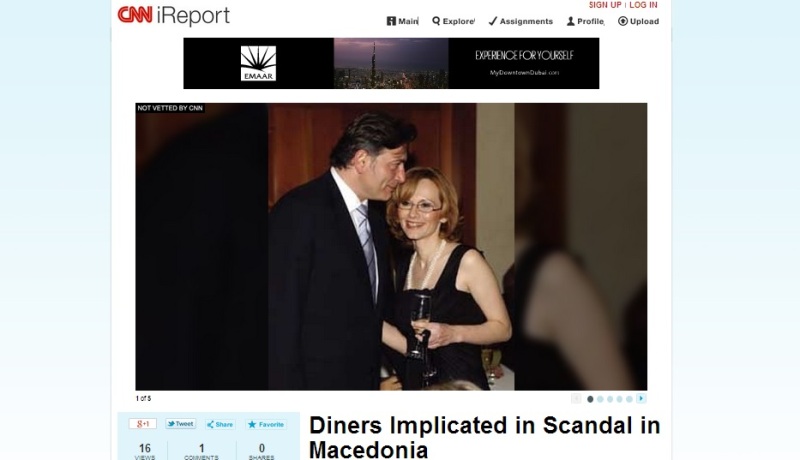Open the Assignments menu item
The height and width of the screenshot is (460, 800).
tap(520, 21)
